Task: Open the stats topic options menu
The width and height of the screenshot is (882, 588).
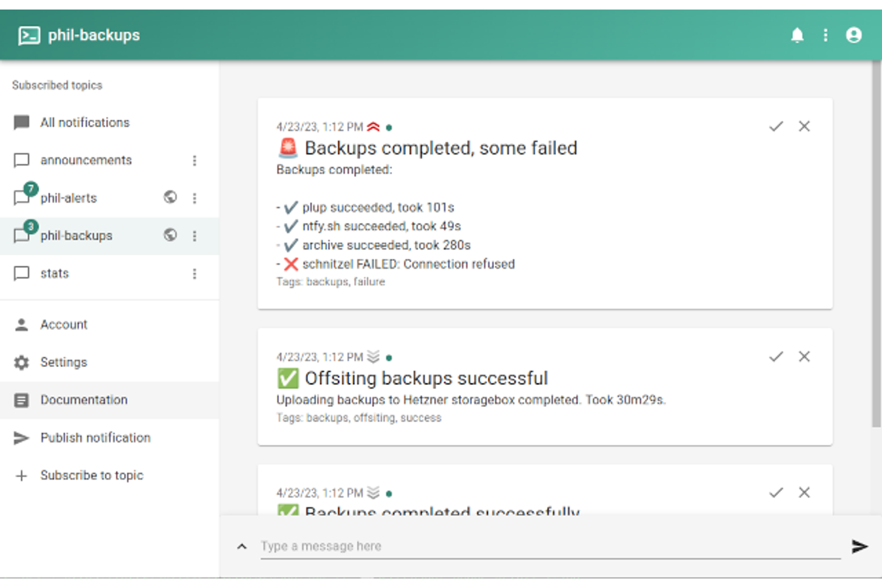Action: point(194,273)
